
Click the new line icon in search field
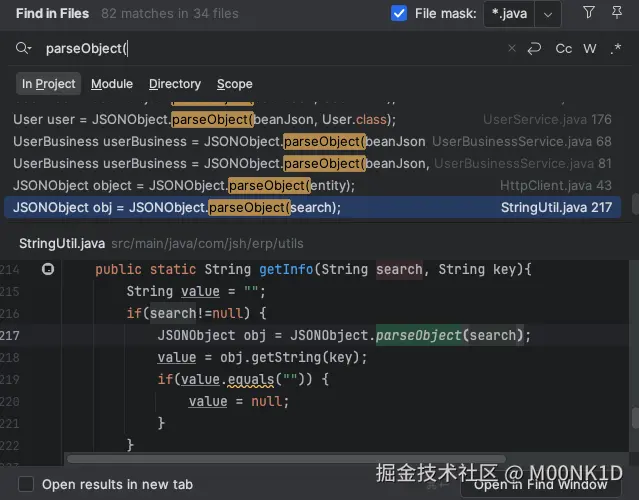pyautogui.click(x=534, y=48)
